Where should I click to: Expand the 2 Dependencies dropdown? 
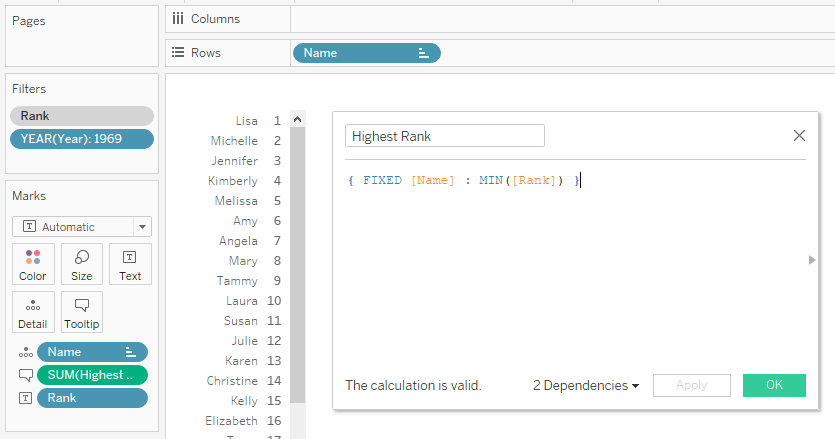click(586, 385)
